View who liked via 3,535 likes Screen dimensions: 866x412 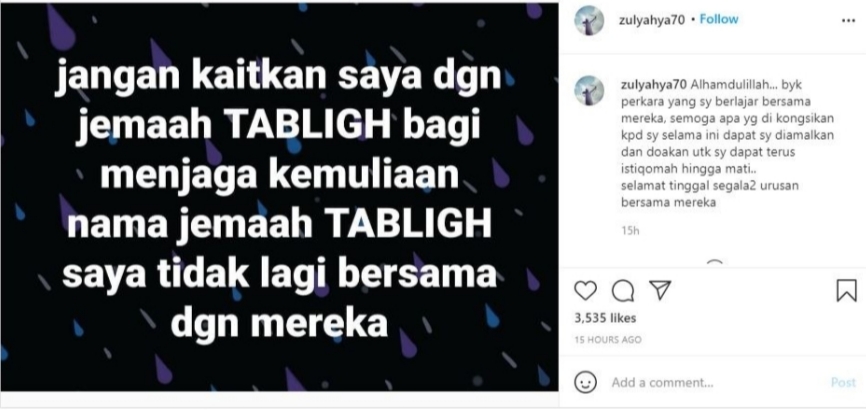click(x=605, y=318)
